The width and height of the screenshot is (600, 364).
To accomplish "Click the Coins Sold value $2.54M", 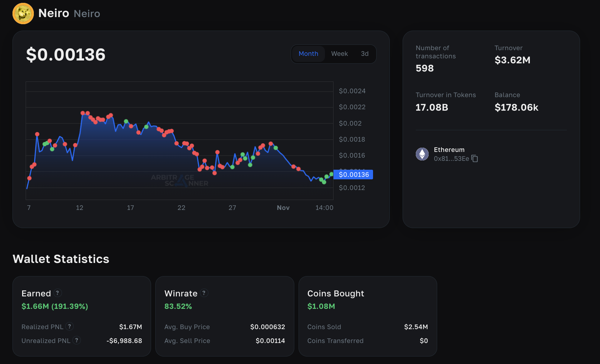I will (416, 327).
